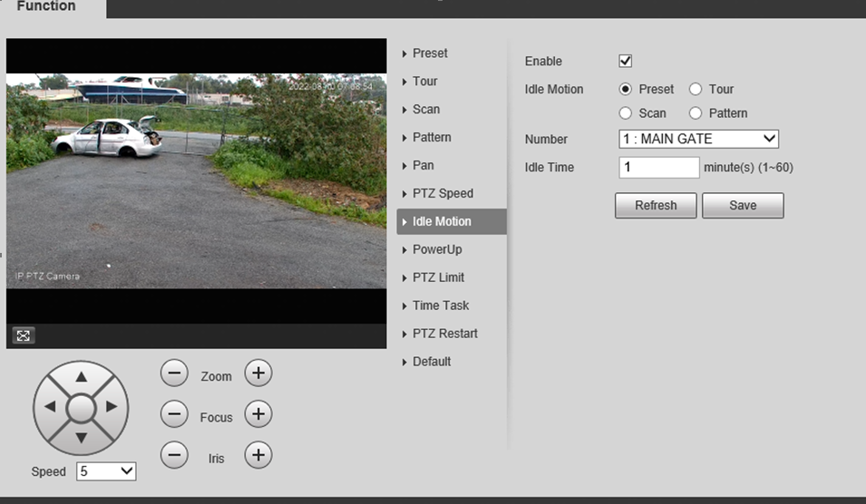866x504 pixels.
Task: Open the Number dropdown showing MAIN GATE
Action: (697, 139)
